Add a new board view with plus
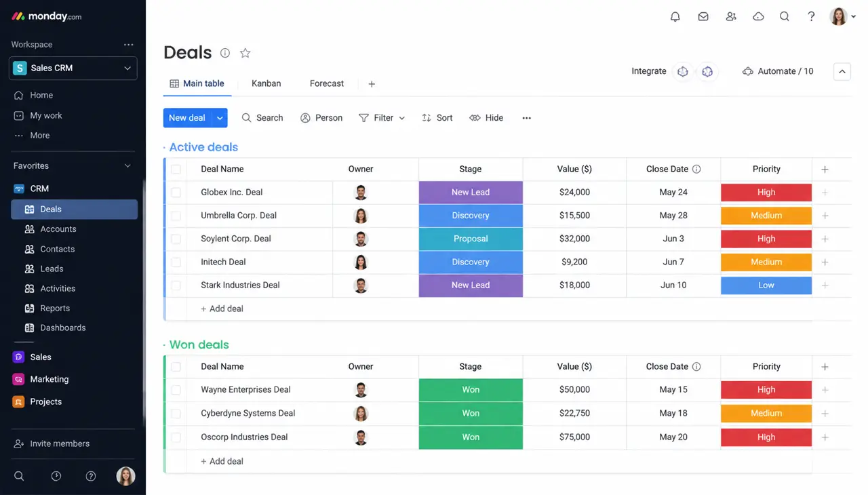Viewport: 868px width, 495px height. 372,84
